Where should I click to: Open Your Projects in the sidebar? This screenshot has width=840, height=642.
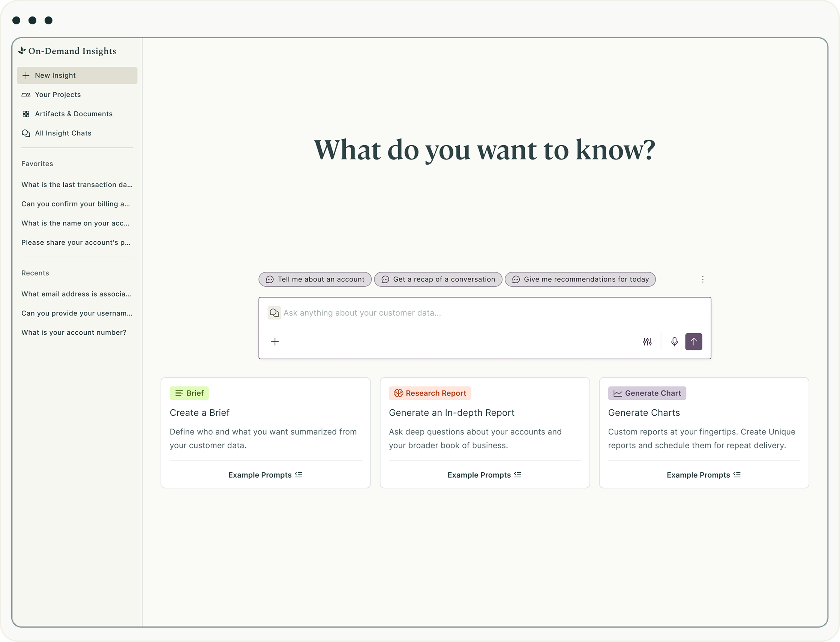click(x=77, y=95)
